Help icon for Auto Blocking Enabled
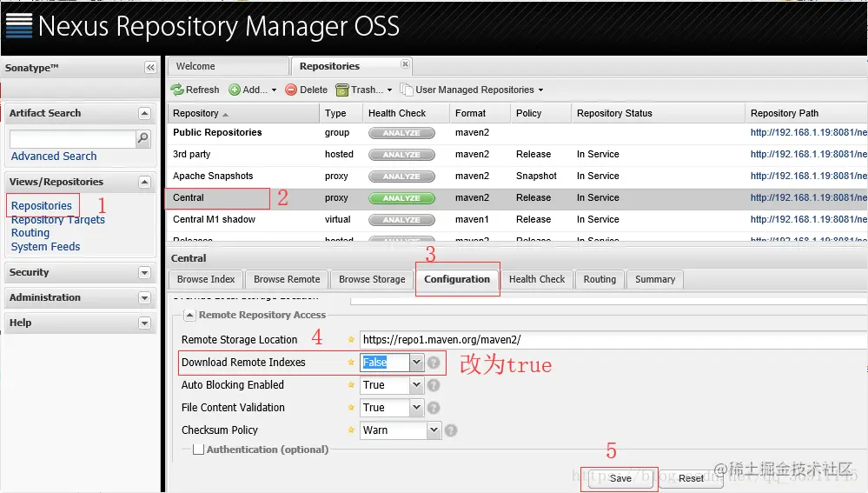 coord(434,385)
